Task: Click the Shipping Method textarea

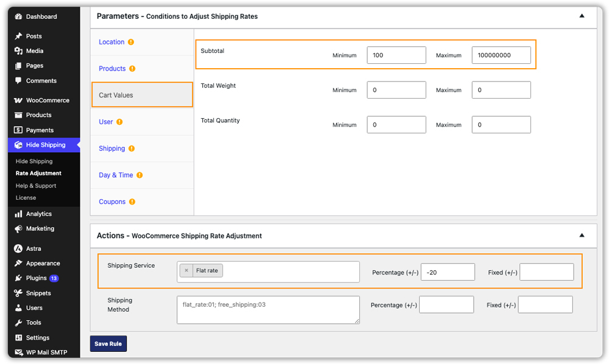Action: coord(268,310)
